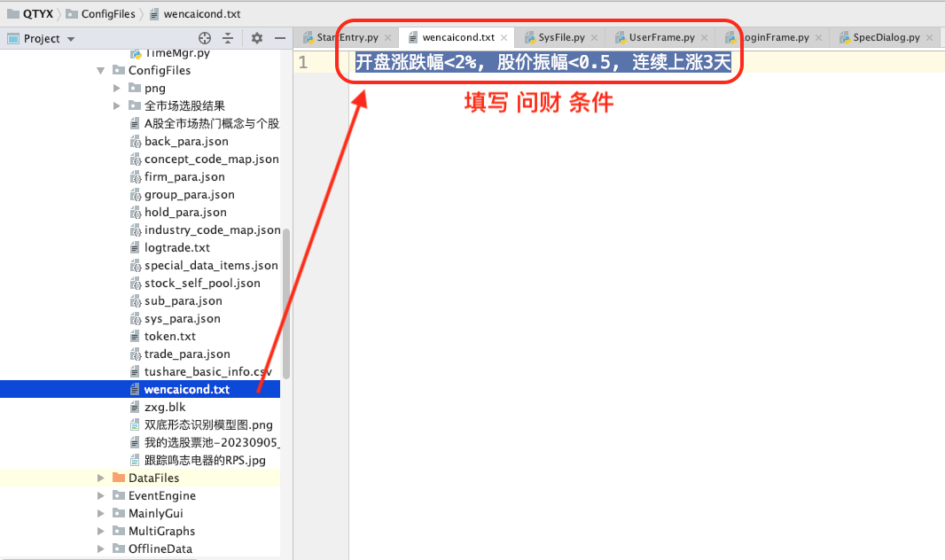
Task: Click ConfigFiles in the breadcrumb bar
Action: [101, 13]
